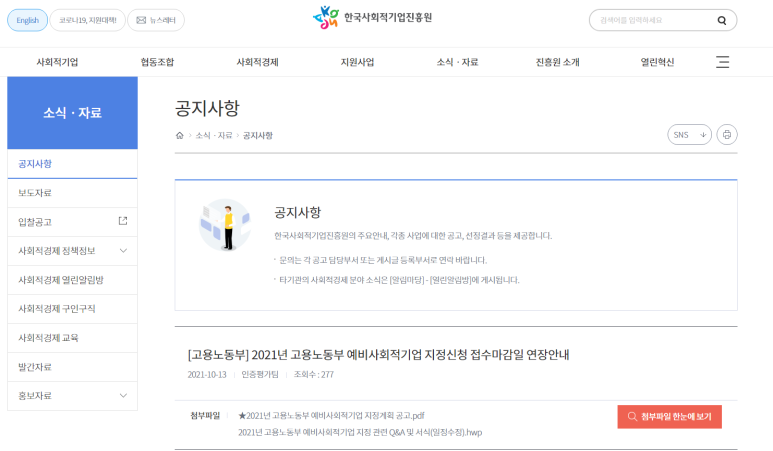
Task: Click the 조회수 : 277 view count
Action: point(314,375)
